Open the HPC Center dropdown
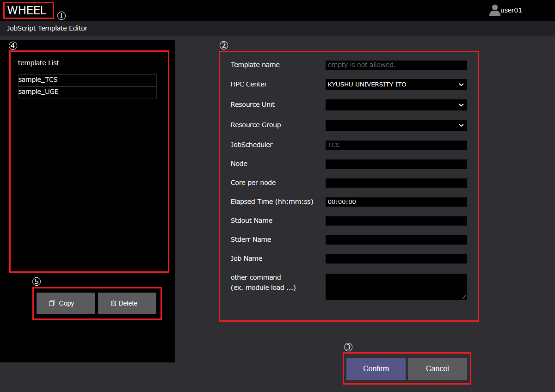 pos(396,85)
